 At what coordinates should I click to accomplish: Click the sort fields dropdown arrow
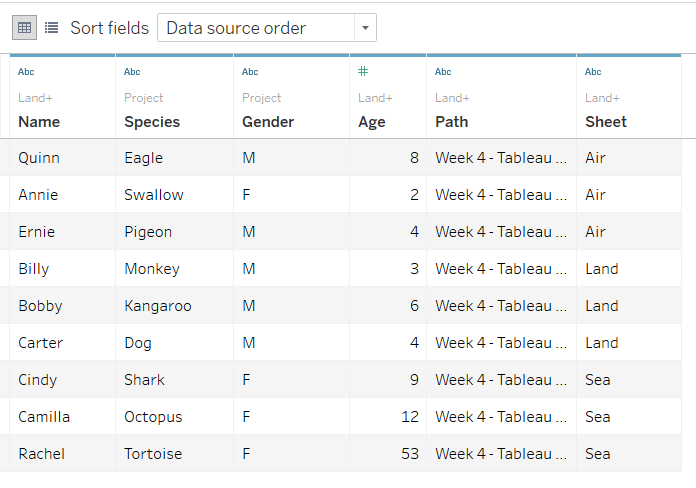tap(366, 28)
